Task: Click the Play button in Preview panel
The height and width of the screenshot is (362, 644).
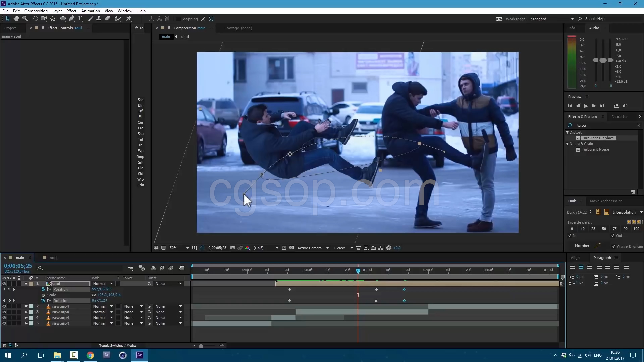Action: click(586, 106)
